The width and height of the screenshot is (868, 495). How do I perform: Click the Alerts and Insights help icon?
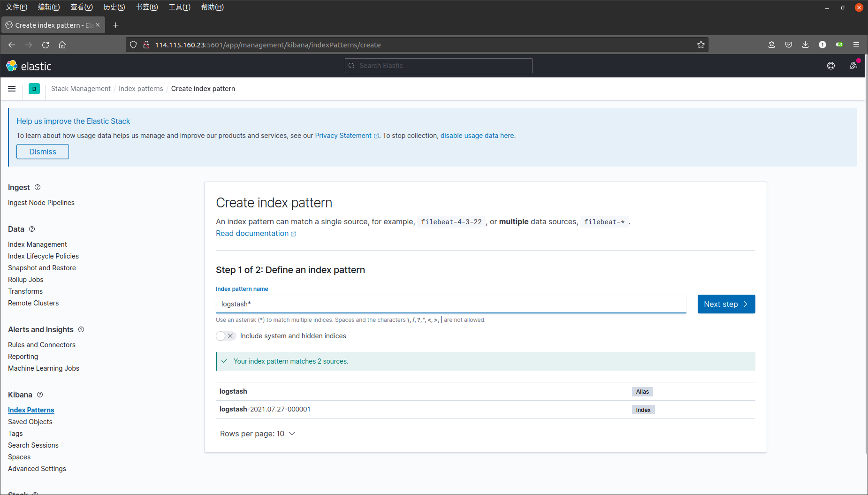point(81,329)
